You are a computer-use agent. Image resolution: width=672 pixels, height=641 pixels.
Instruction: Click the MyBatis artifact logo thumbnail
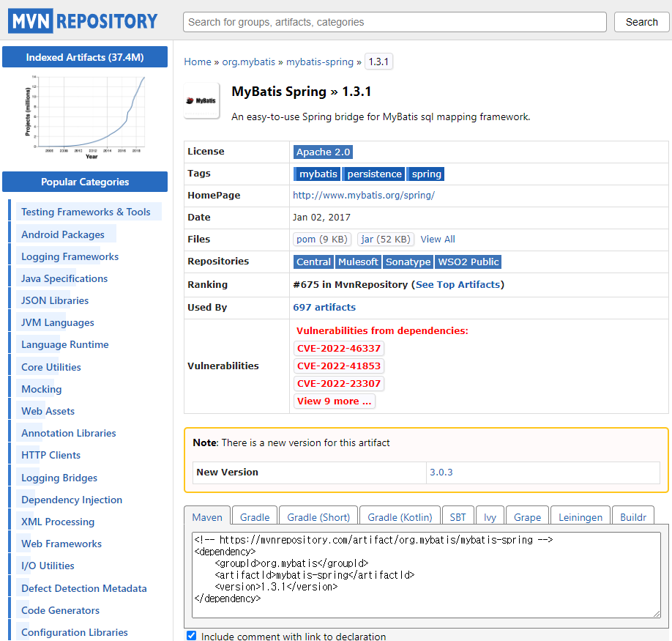point(201,101)
